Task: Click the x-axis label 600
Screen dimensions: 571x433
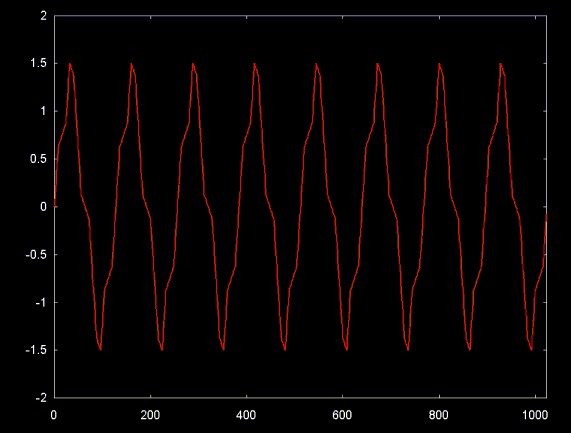Action: (343, 415)
